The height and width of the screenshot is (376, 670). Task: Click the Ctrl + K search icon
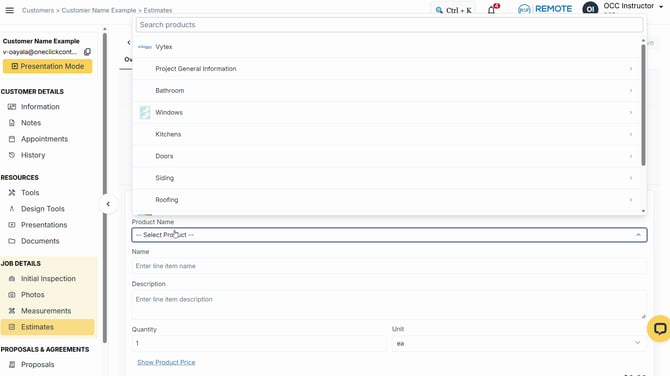[x=439, y=10]
